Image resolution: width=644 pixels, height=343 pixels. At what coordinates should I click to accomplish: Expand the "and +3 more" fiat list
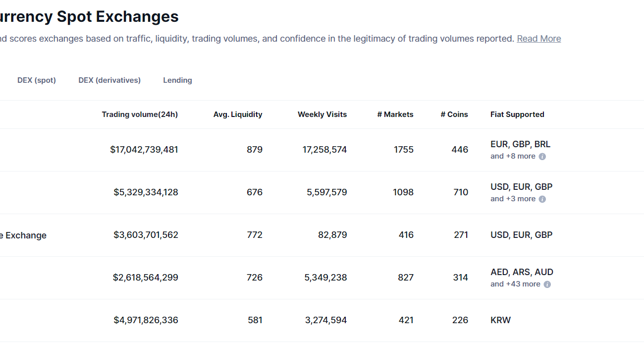(513, 199)
